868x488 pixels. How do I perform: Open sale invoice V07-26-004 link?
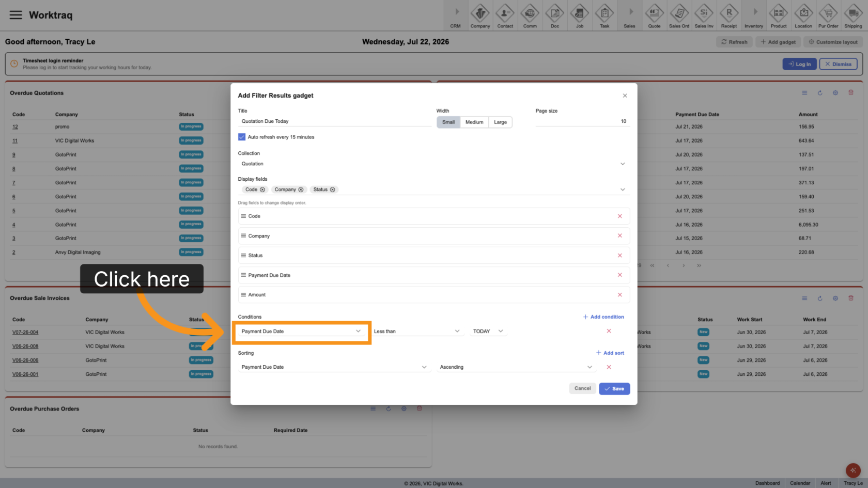pos(25,333)
